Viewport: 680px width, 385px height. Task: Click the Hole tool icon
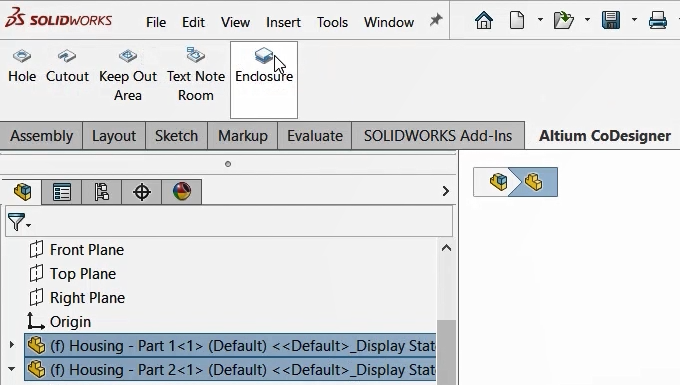[x=22, y=56]
